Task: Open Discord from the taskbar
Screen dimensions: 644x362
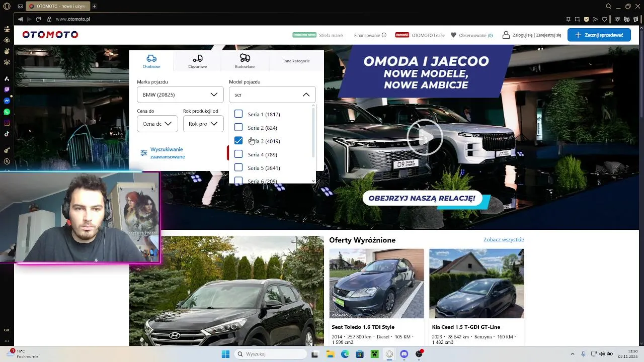Action: 404,354
